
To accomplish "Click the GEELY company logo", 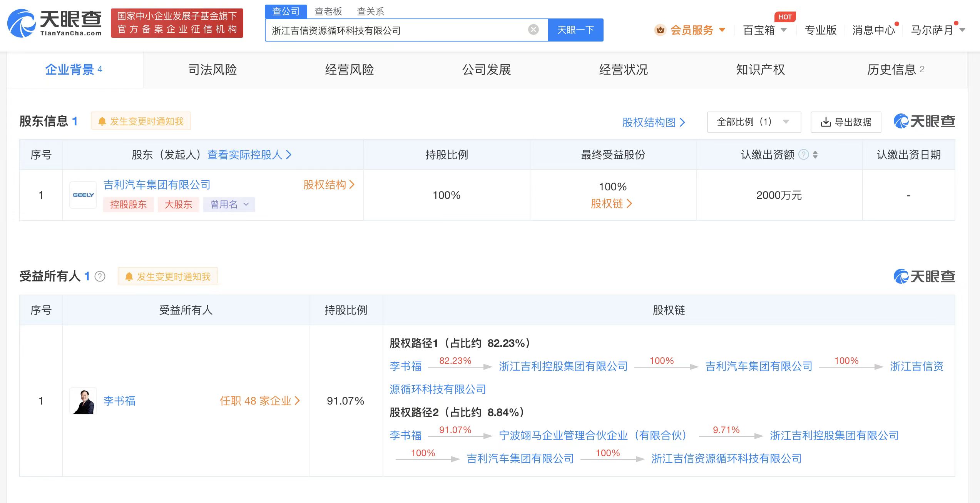I will point(83,195).
